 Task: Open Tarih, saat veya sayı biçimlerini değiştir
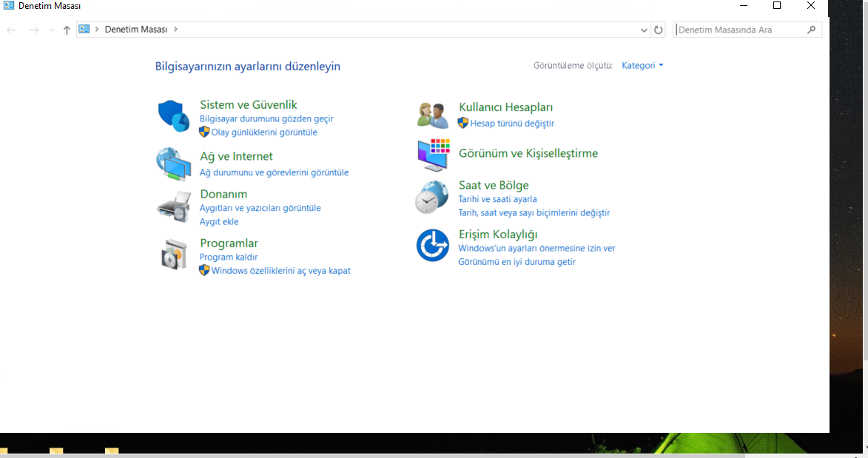(534, 212)
